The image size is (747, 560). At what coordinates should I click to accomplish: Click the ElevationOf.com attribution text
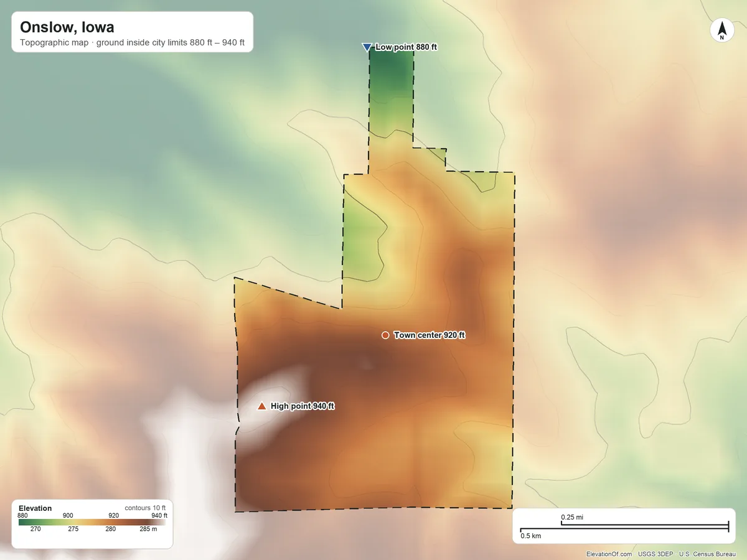click(x=609, y=554)
